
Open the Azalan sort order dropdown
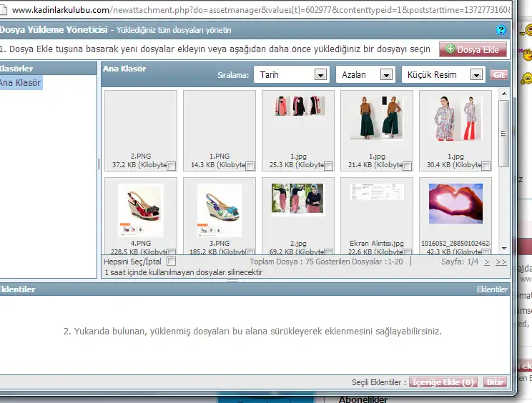click(x=365, y=75)
